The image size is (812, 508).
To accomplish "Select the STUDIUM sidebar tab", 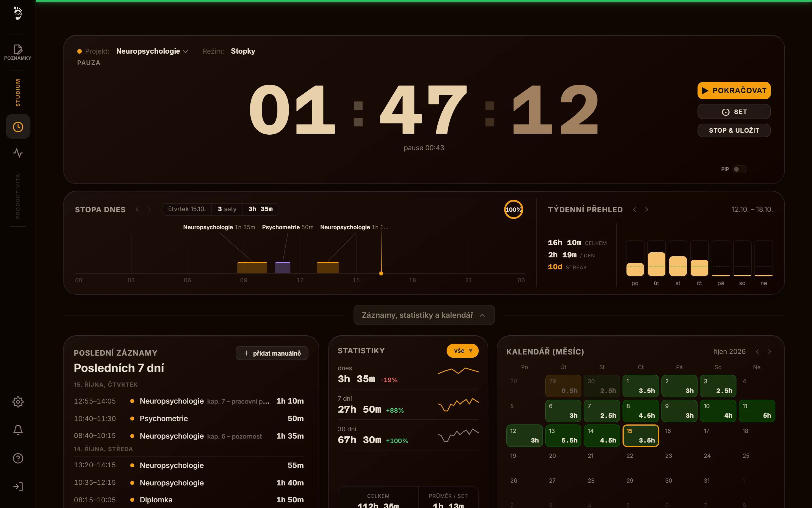I will (x=18, y=93).
